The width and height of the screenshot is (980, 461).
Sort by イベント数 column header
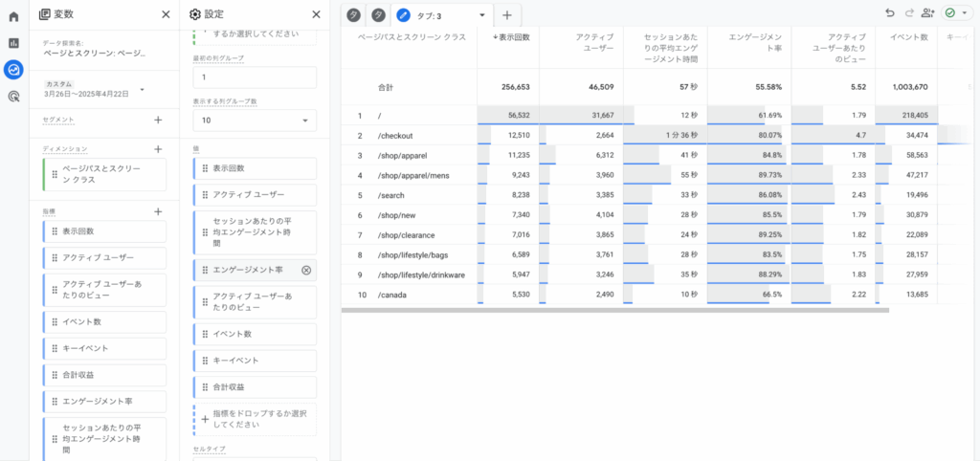click(x=908, y=37)
